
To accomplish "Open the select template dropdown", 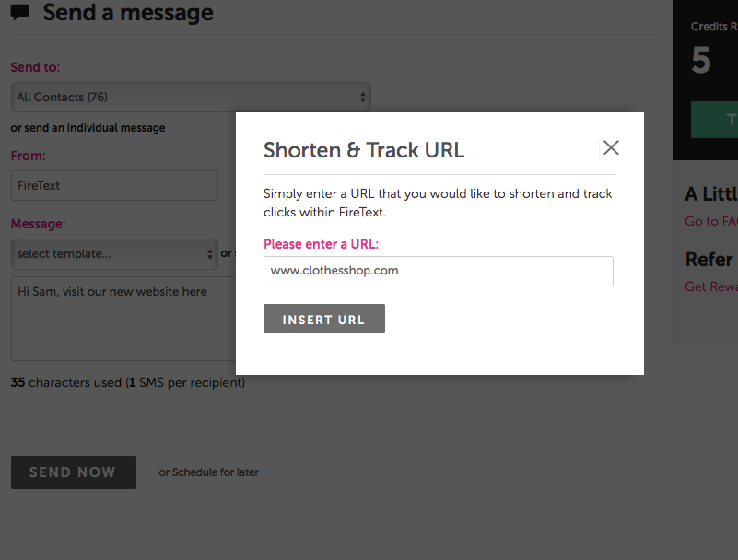I will point(114,254).
